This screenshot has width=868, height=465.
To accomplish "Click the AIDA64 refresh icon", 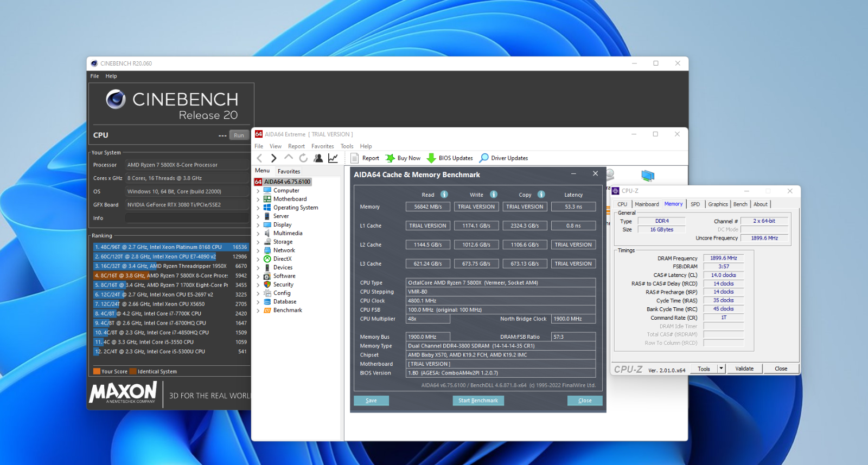I will 303,158.
